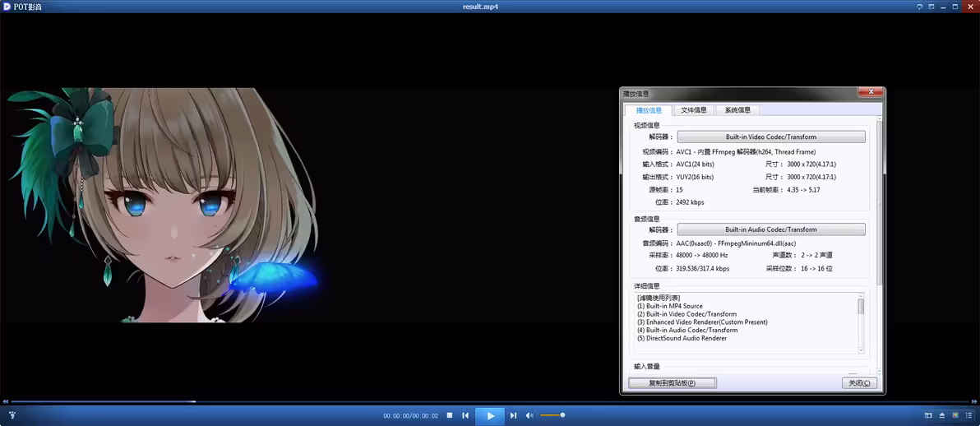Click the AAC FFmpegMininum64.dll audio codec text
Image resolution: width=980 pixels, height=426 pixels.
[736, 243]
